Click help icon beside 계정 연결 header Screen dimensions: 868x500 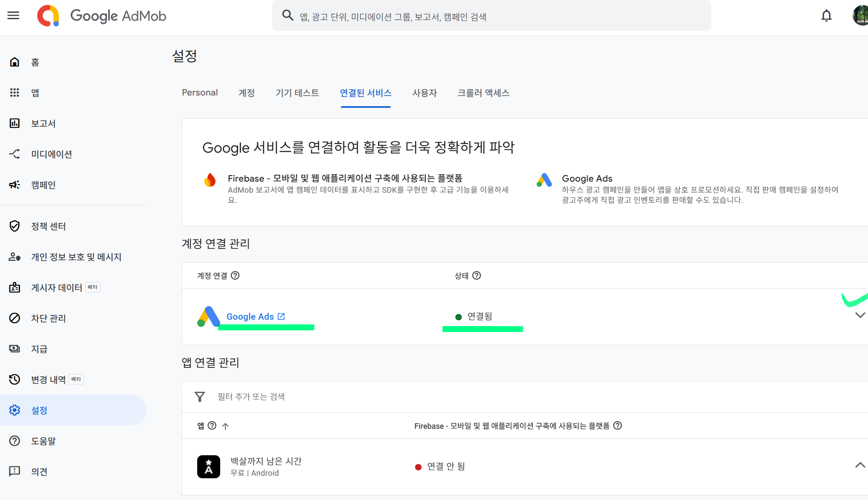point(235,275)
